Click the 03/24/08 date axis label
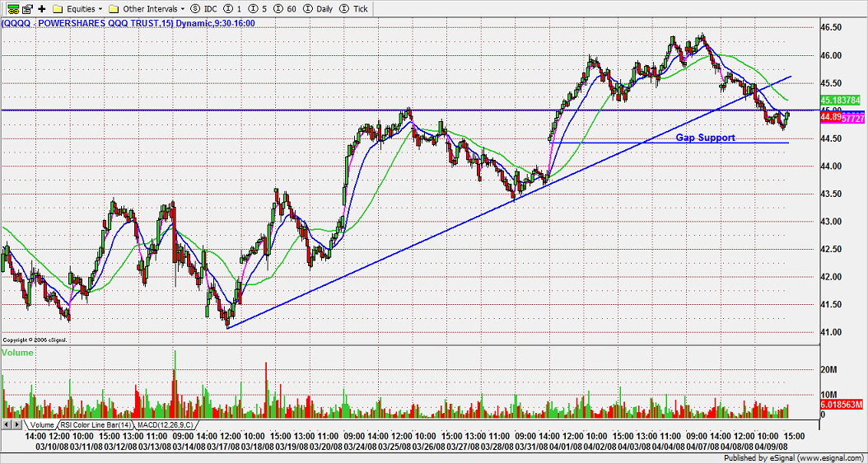This screenshot has width=868, height=464. pyautogui.click(x=361, y=446)
